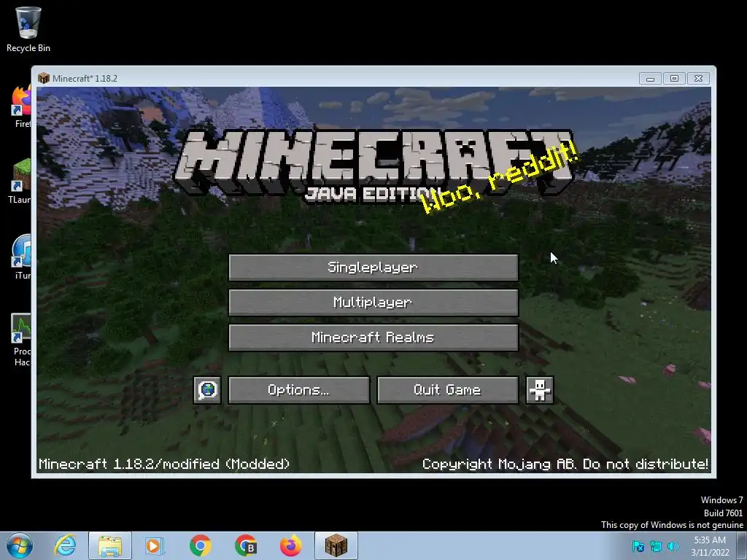This screenshot has height=560, width=747.
Task: Open Action Center flag tray icon
Action: [x=638, y=546]
